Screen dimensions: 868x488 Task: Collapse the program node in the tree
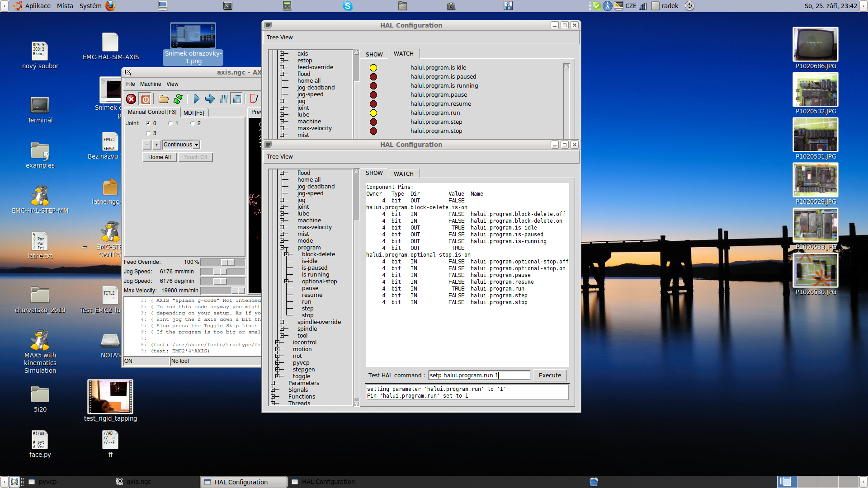(x=282, y=248)
